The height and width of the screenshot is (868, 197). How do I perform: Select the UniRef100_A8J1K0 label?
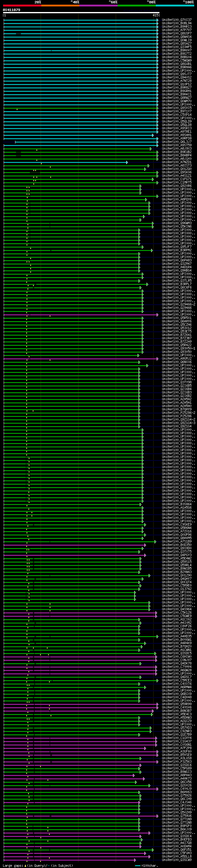tap(177, 159)
